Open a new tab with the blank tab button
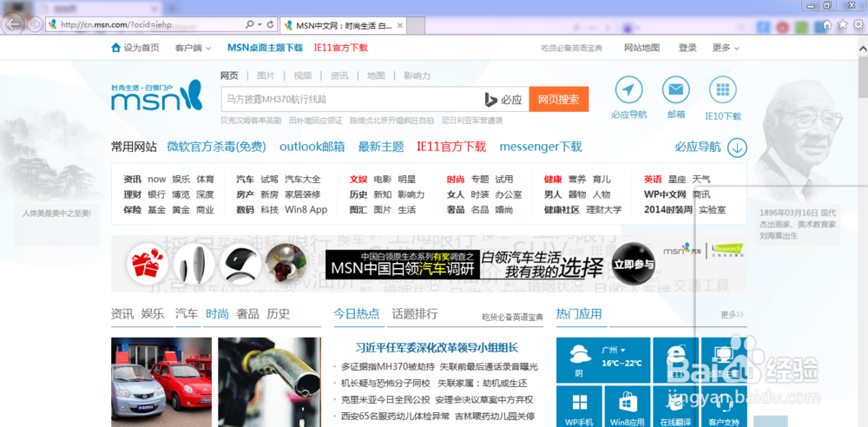Image resolution: width=868 pixels, height=427 pixels. (x=417, y=25)
